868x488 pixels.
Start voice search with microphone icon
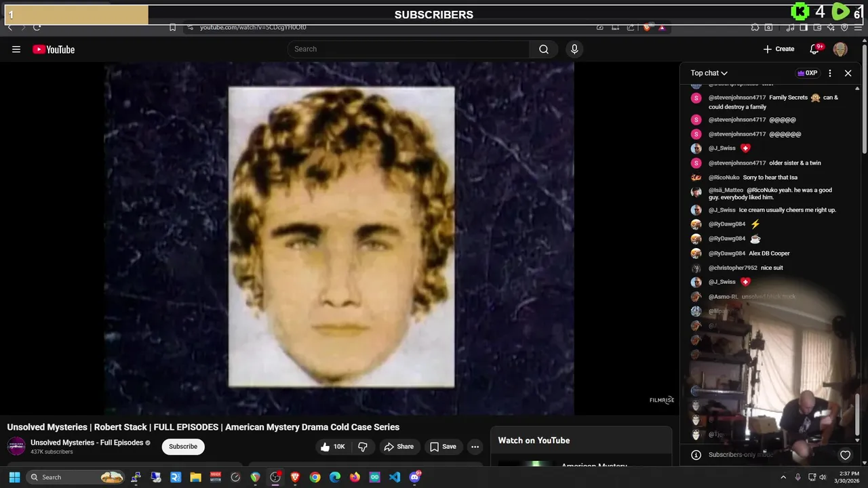(x=574, y=49)
